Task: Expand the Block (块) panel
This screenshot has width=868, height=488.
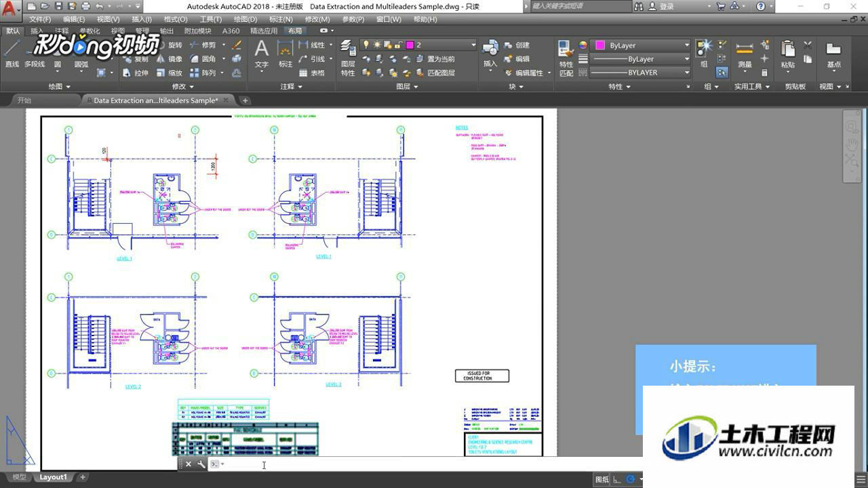Action: 515,87
